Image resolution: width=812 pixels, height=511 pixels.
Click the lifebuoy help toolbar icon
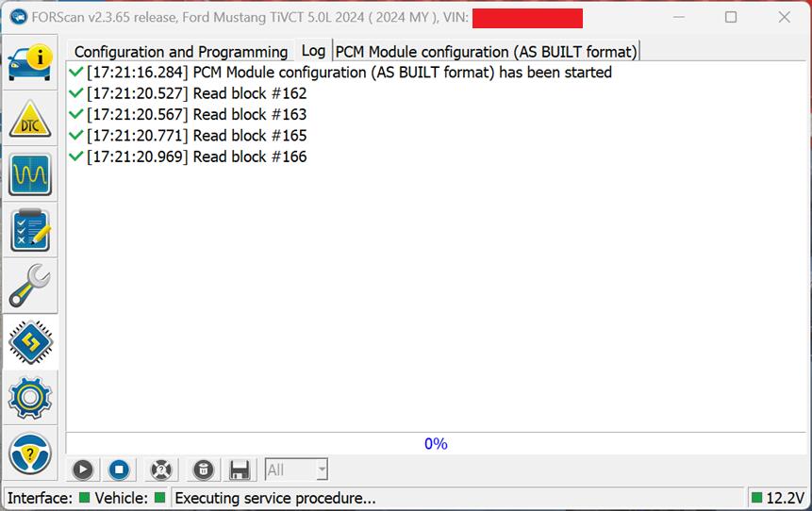[161, 470]
